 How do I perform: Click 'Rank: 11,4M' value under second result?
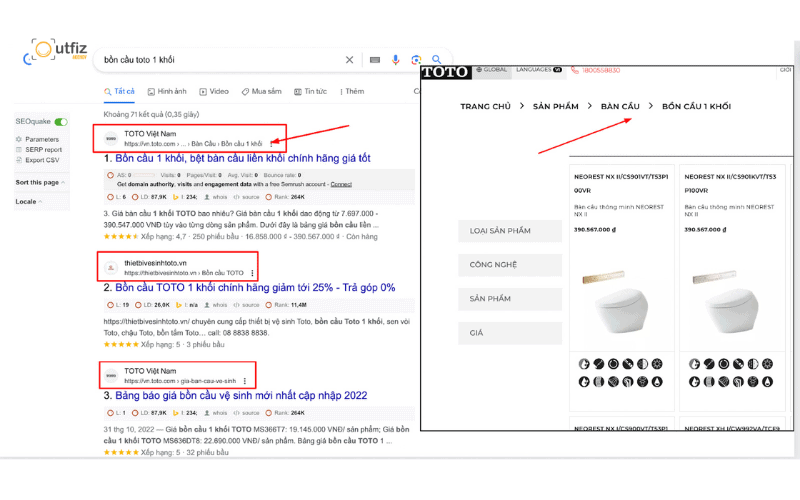(290, 305)
